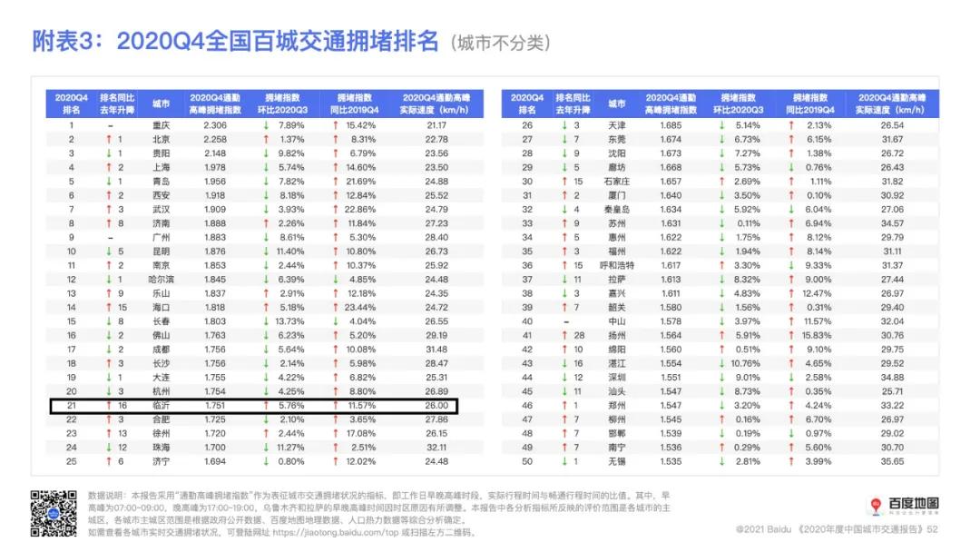Click the city cell '贵阳'
Image resolution: width=980 pixels, height=552 pixels.
click(x=162, y=153)
